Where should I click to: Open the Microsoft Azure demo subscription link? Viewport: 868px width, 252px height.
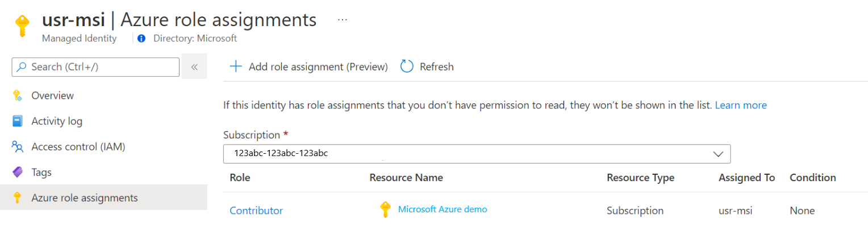[443, 209]
